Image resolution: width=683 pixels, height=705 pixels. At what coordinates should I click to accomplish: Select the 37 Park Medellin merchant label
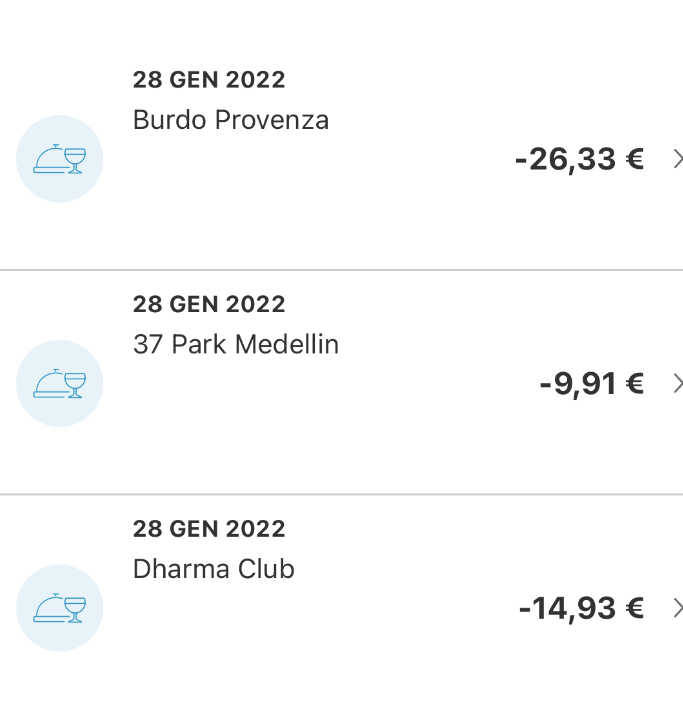pos(236,345)
